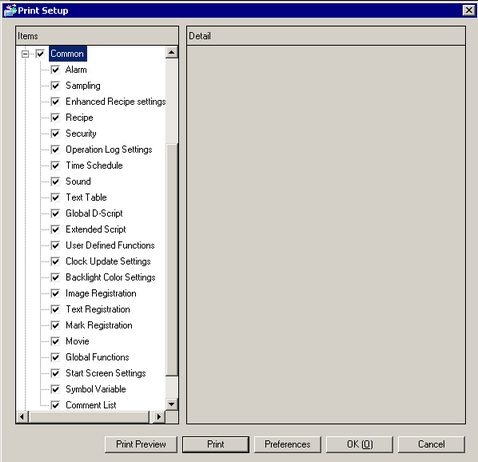478x462 pixels.
Task: Open Print Preview
Action: (x=141, y=444)
